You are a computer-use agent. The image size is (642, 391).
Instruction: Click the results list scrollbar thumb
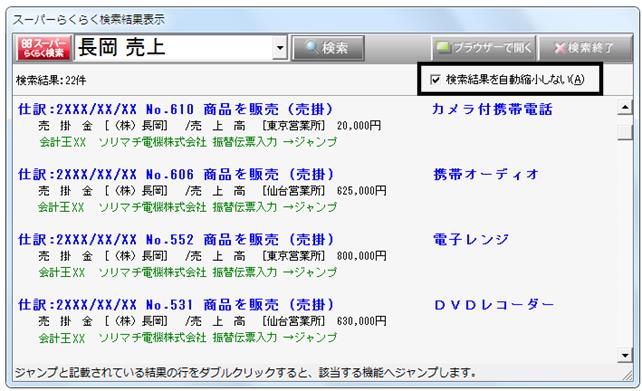(625, 133)
